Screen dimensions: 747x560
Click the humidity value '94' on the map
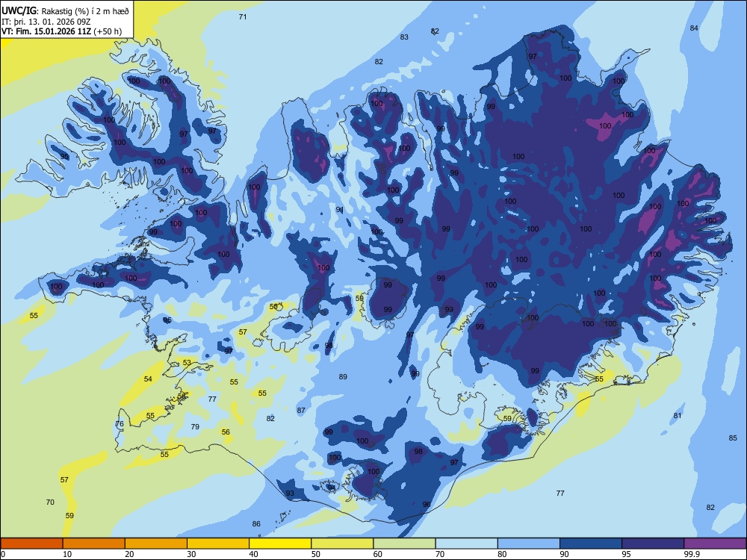pyautogui.click(x=331, y=488)
